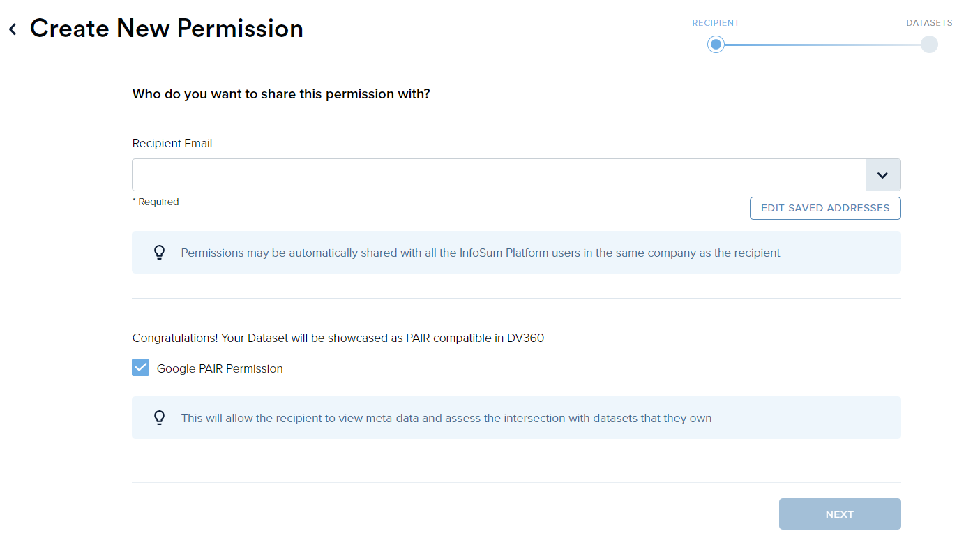
Task: Uncheck the Google PAIR Permission checkbox
Action: pos(141,368)
